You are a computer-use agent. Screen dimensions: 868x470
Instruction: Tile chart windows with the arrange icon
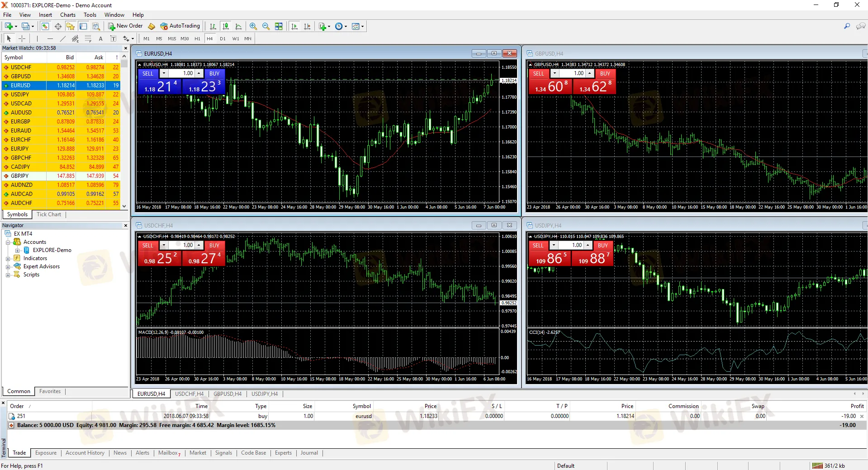pos(279,26)
